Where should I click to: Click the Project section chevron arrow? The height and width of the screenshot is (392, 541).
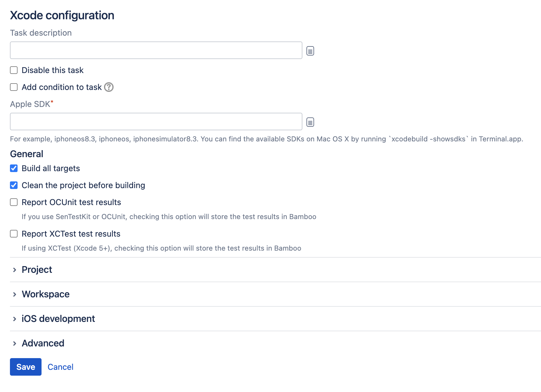15,270
